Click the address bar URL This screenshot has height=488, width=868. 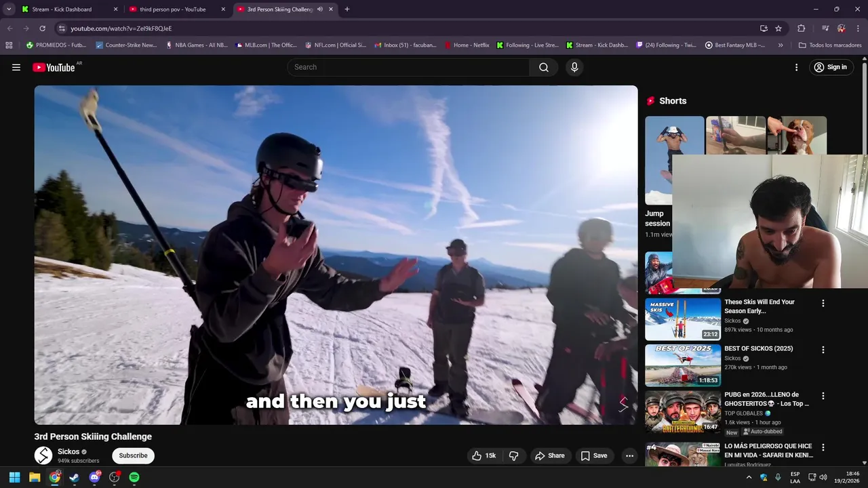[x=121, y=28]
